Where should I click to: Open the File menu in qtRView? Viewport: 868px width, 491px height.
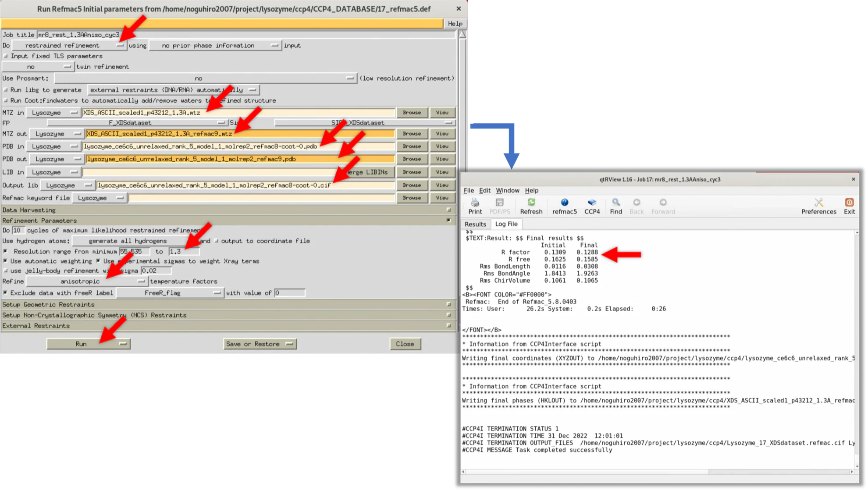pyautogui.click(x=469, y=190)
